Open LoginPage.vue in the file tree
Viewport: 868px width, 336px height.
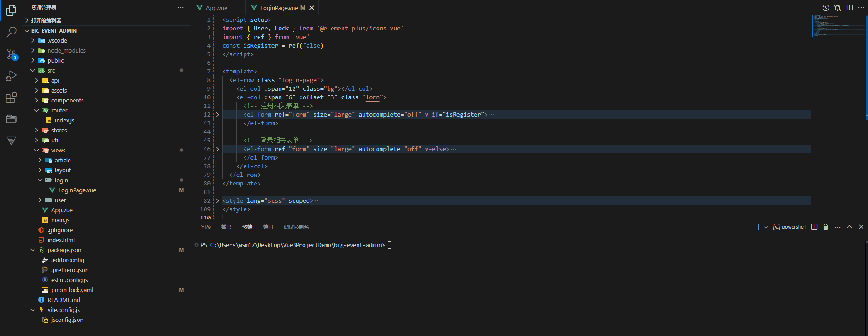pyautogui.click(x=107, y=190)
